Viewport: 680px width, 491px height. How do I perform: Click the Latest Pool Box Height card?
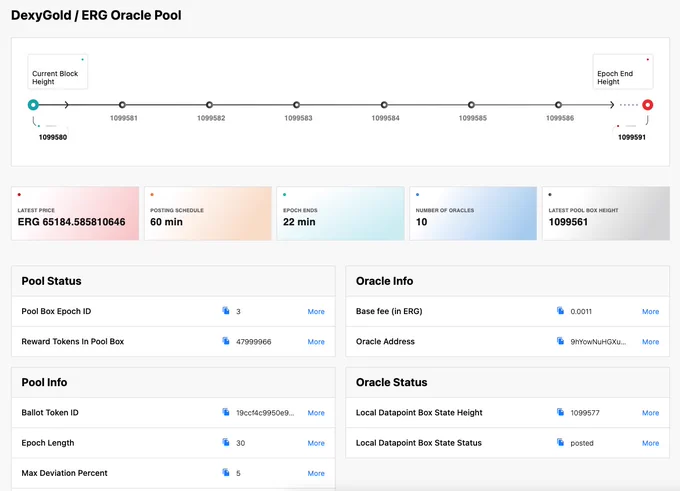point(606,213)
